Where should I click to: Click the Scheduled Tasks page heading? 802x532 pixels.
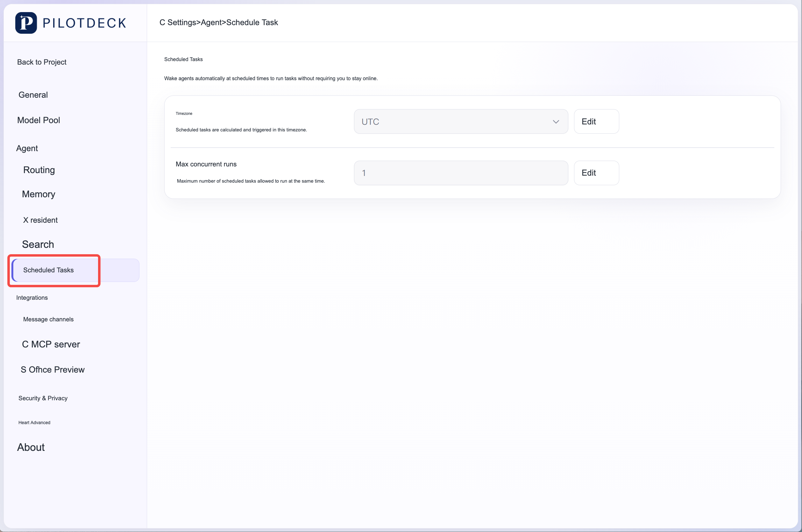[183, 59]
